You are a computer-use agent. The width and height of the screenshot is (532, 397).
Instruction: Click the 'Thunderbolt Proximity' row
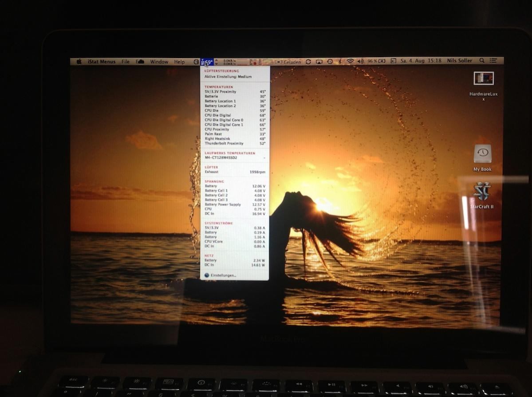point(234,144)
